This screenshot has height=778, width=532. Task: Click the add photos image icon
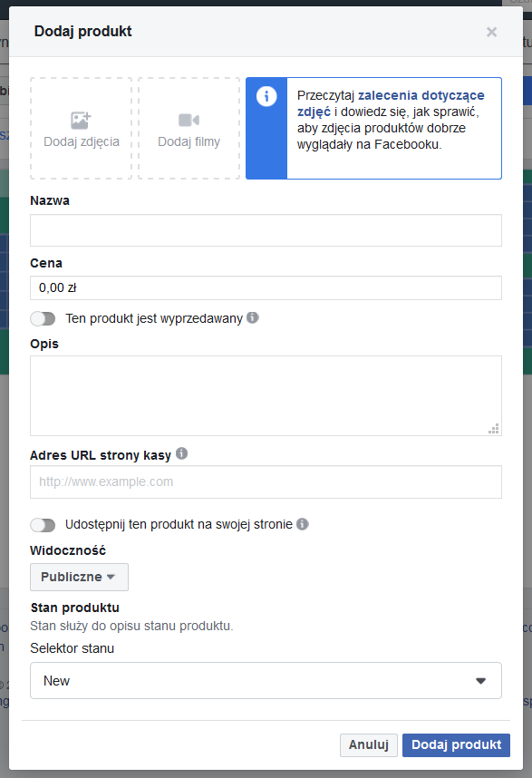[81, 120]
